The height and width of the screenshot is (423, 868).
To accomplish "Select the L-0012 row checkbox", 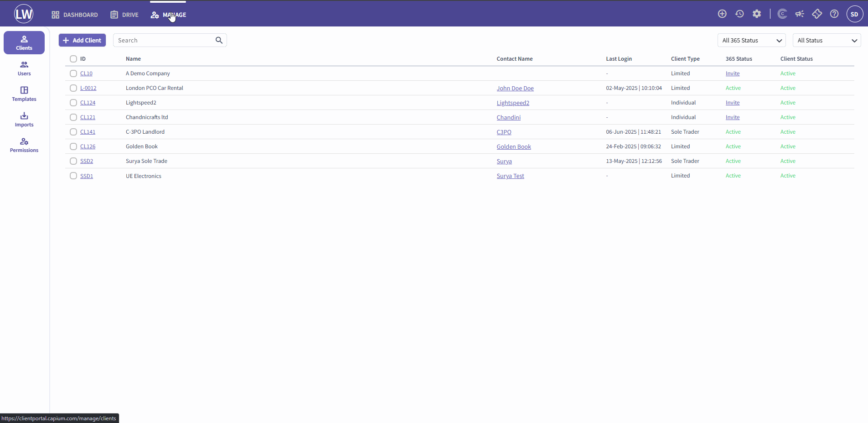I will 73,88.
